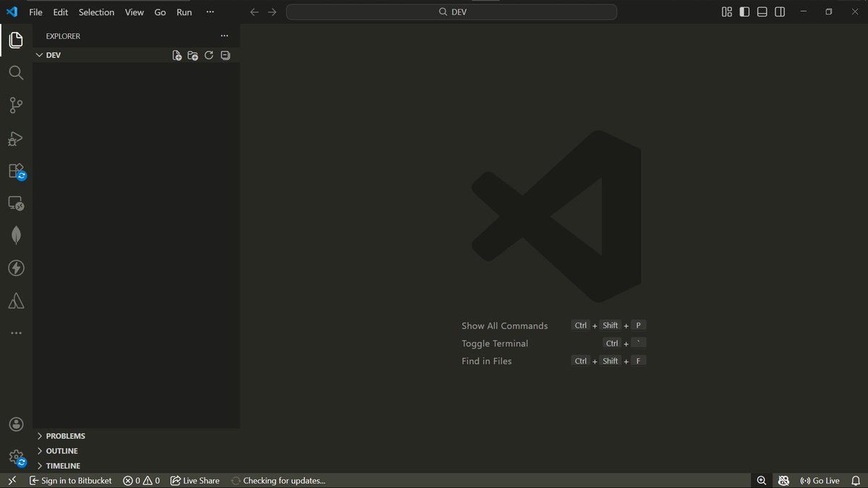Collapse all folders in Explorer icon
This screenshot has height=488, width=868.
click(x=225, y=56)
